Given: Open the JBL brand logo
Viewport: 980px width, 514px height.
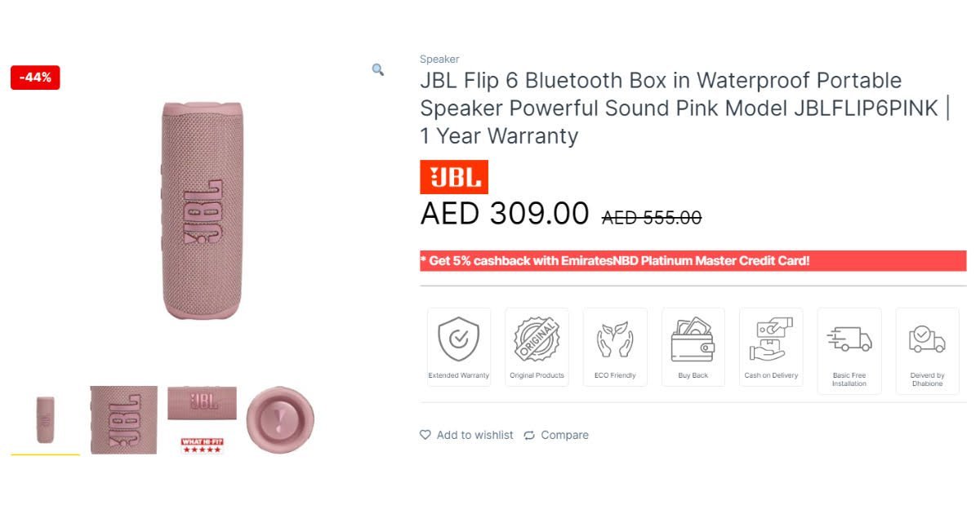Looking at the screenshot, I should point(454,177).
